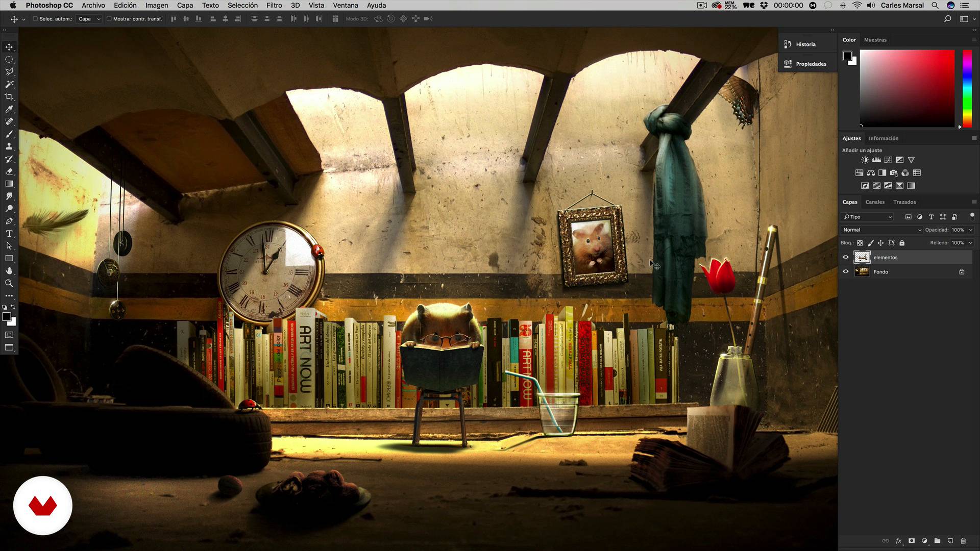Add a Curves adjustment

point(888,160)
